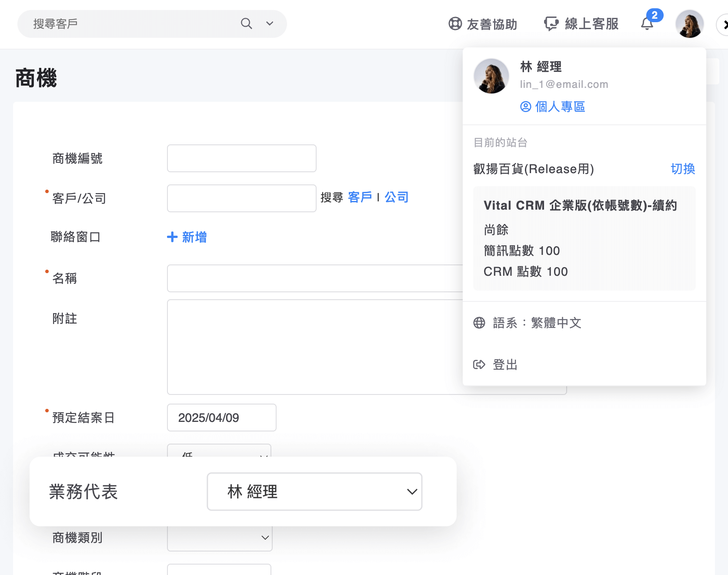
Task: Open the search type dropdown chevron
Action: pos(270,24)
